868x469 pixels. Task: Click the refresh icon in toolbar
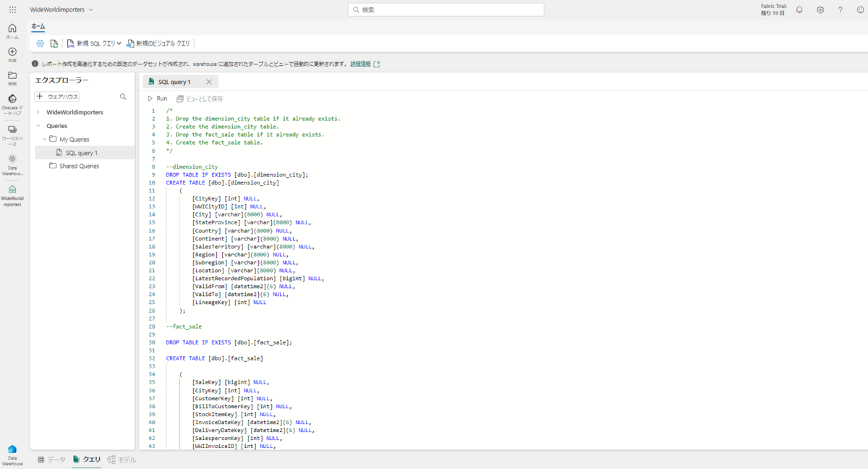click(x=54, y=43)
